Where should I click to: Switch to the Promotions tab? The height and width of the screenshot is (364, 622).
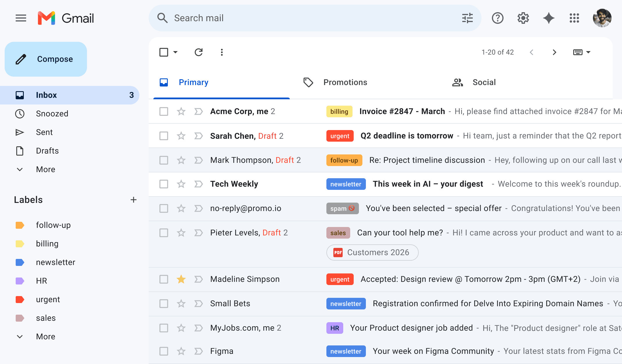[x=335, y=82]
